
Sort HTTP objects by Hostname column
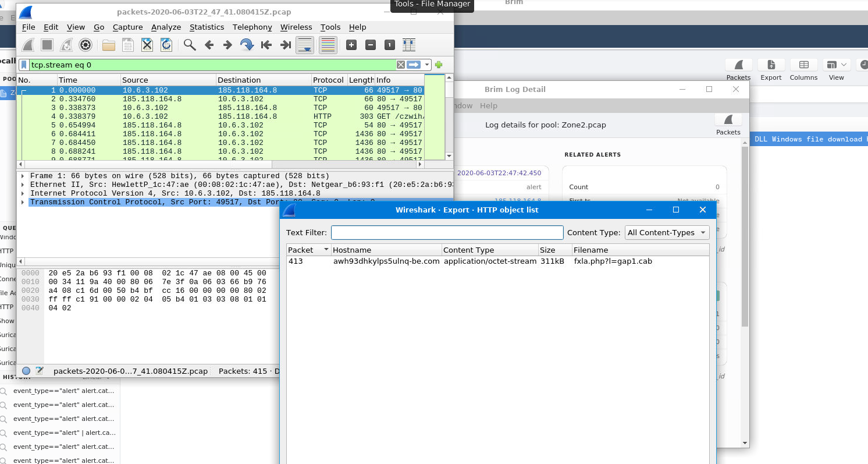[386, 250]
